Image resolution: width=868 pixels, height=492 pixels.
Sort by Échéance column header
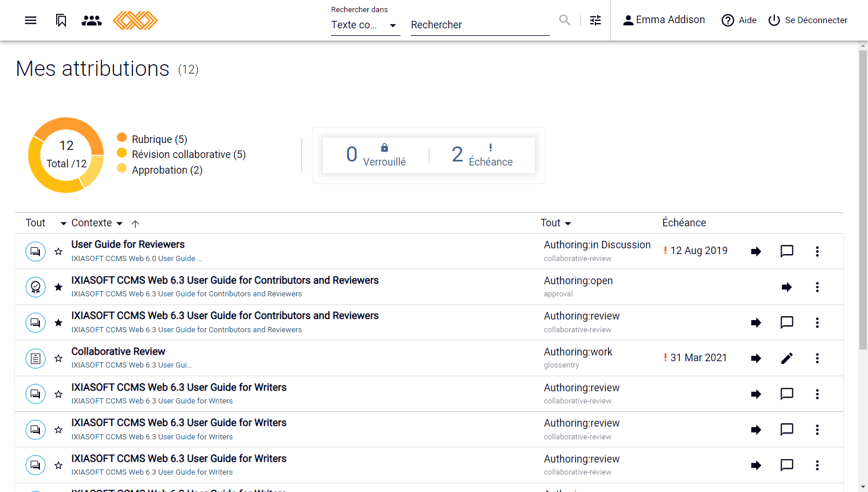684,223
